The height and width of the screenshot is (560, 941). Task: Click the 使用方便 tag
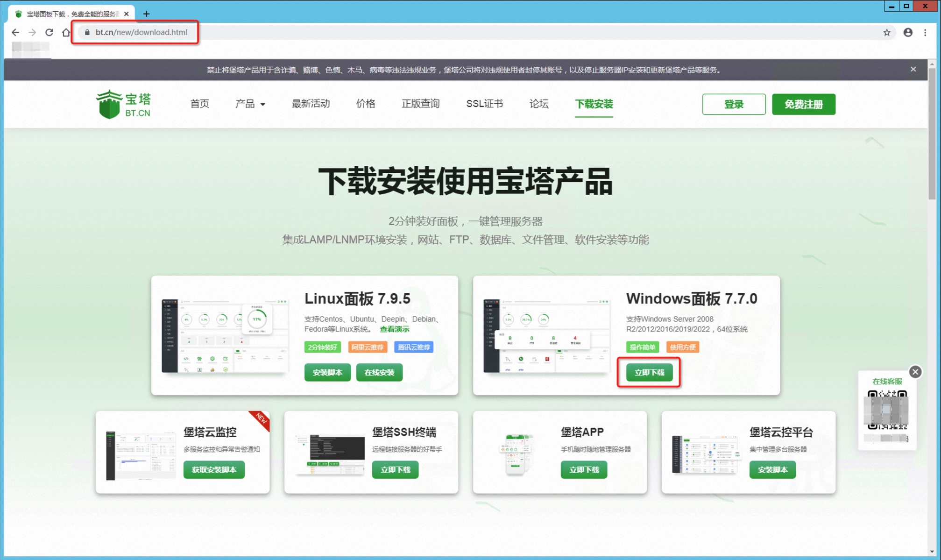(682, 347)
